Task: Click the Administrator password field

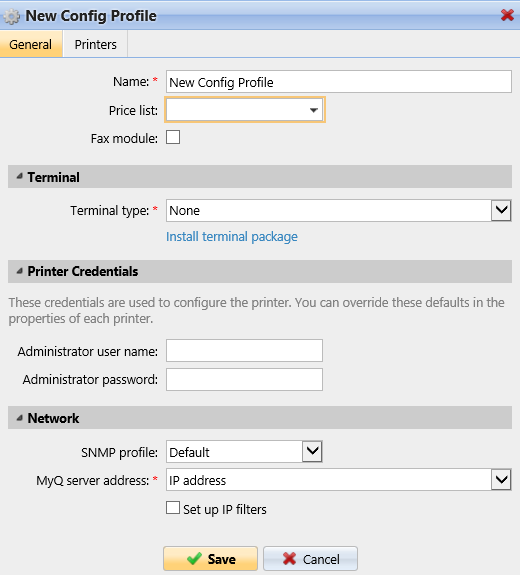Action: (x=244, y=380)
